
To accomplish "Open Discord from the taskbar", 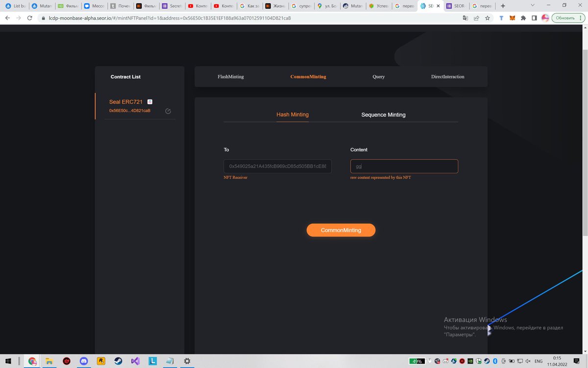I will (84, 361).
